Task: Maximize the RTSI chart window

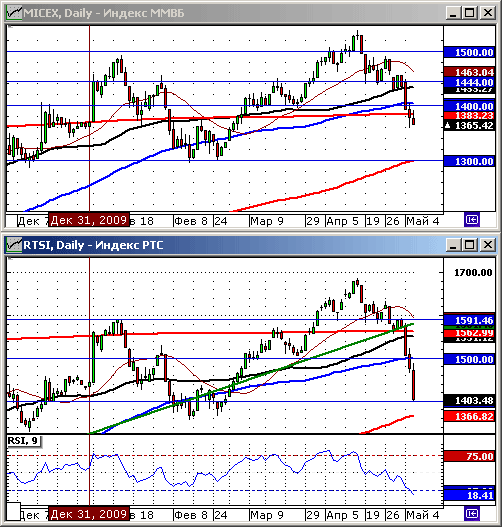Action: [470, 245]
